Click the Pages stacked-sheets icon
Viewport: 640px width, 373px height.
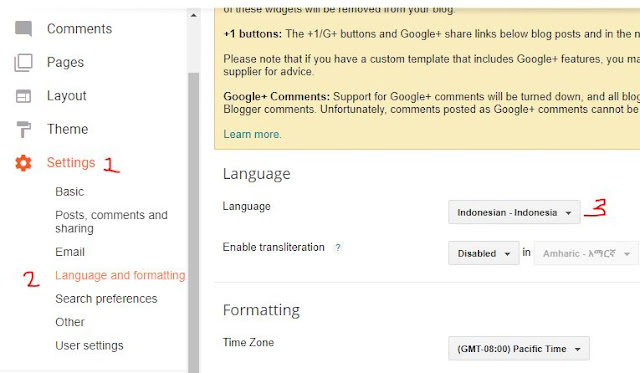[x=23, y=62]
